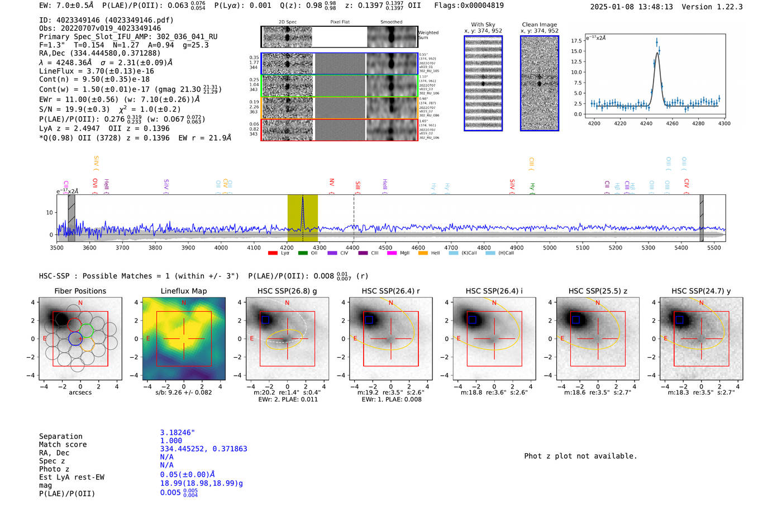The image size is (782, 532).
Task: Select the timestamp 2025-01-08 13:48:13
Action: coord(631,7)
